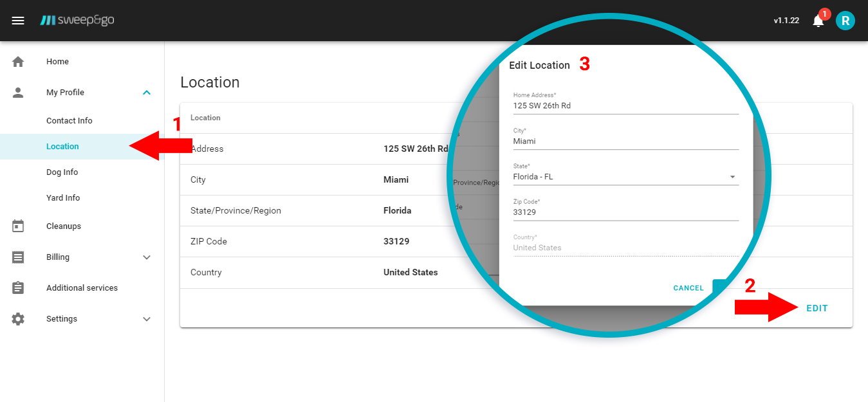Open the hamburger navigation menu
The image size is (868, 402).
[x=18, y=21]
